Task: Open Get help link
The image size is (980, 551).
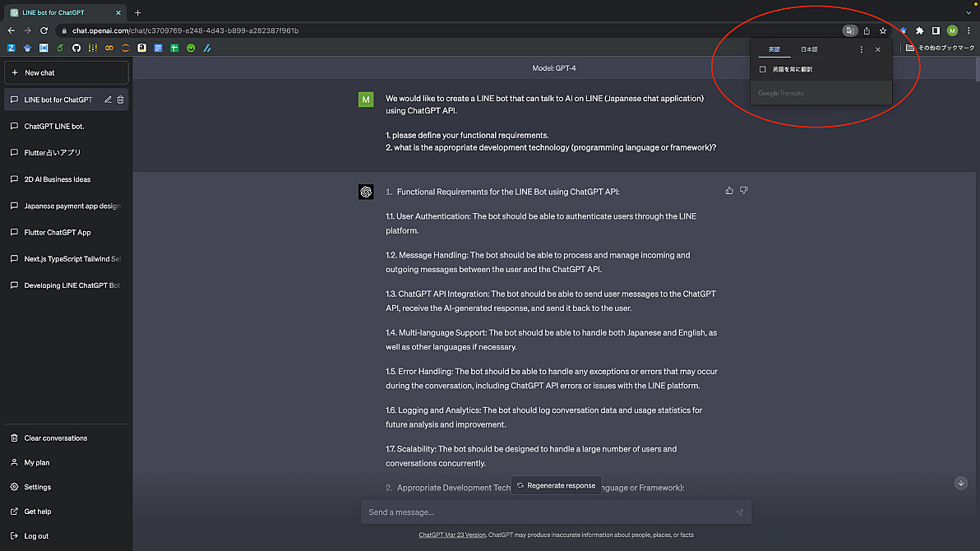Action: pos(67,511)
